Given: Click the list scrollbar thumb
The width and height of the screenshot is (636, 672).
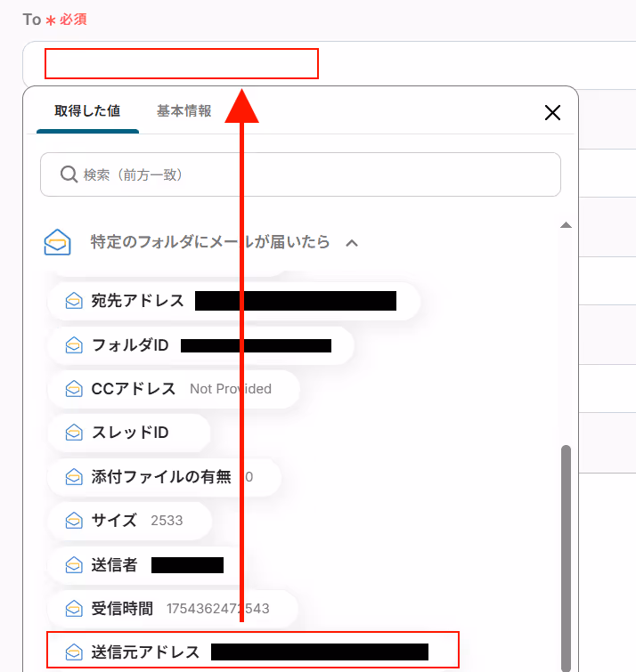Looking at the screenshot, I should coord(567,558).
